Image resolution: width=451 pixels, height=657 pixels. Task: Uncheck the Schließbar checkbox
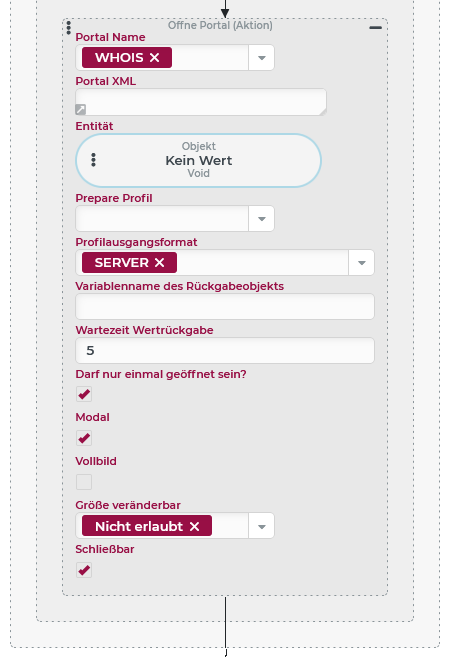pos(84,570)
